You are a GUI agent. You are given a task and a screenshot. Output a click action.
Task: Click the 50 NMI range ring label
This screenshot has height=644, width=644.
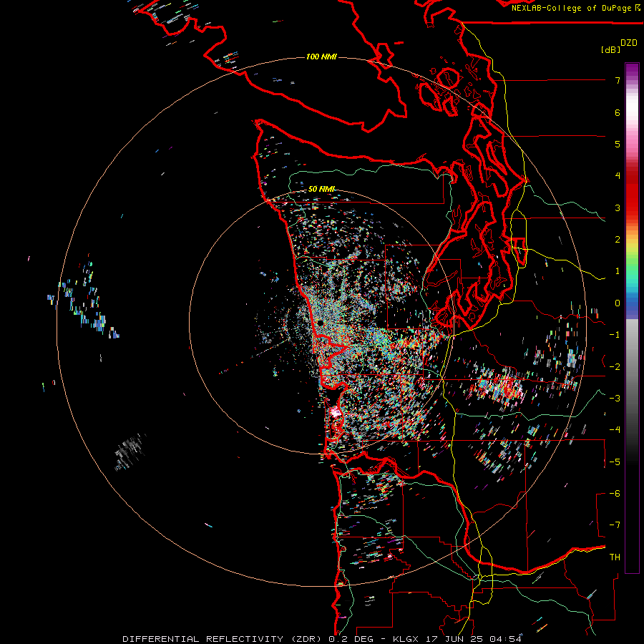pos(321,189)
